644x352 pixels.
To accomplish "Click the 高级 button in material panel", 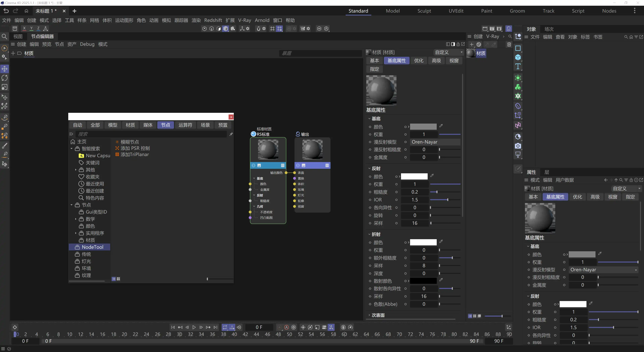I will coord(436,61).
